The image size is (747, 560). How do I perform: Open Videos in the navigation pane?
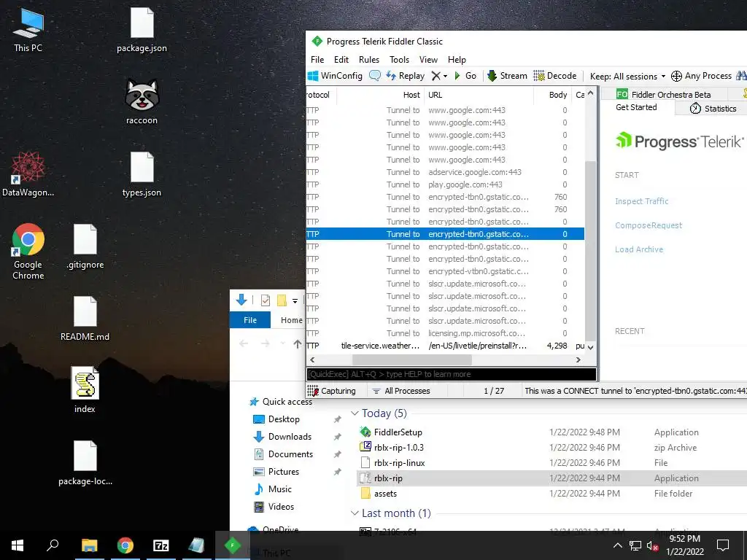pyautogui.click(x=274, y=507)
